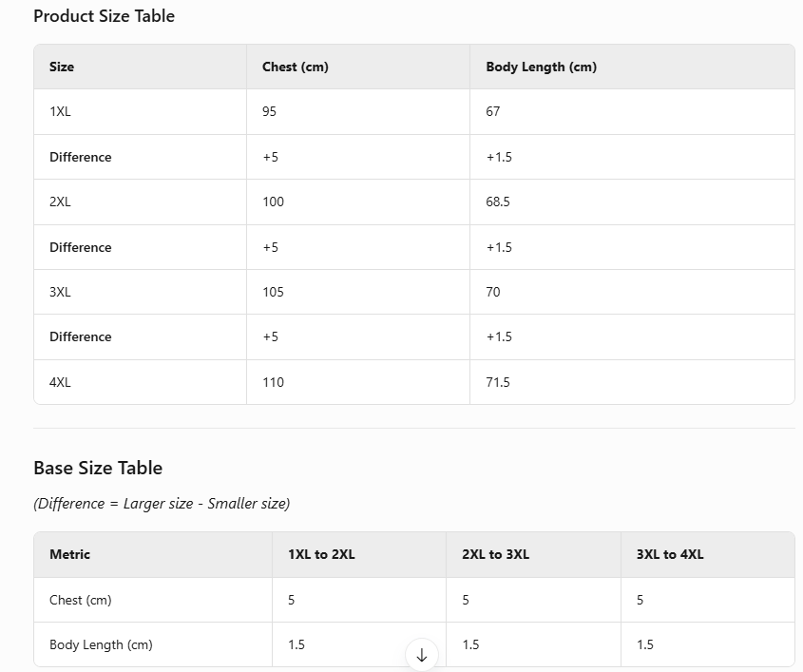Click the body length value 68.5

[497, 202]
